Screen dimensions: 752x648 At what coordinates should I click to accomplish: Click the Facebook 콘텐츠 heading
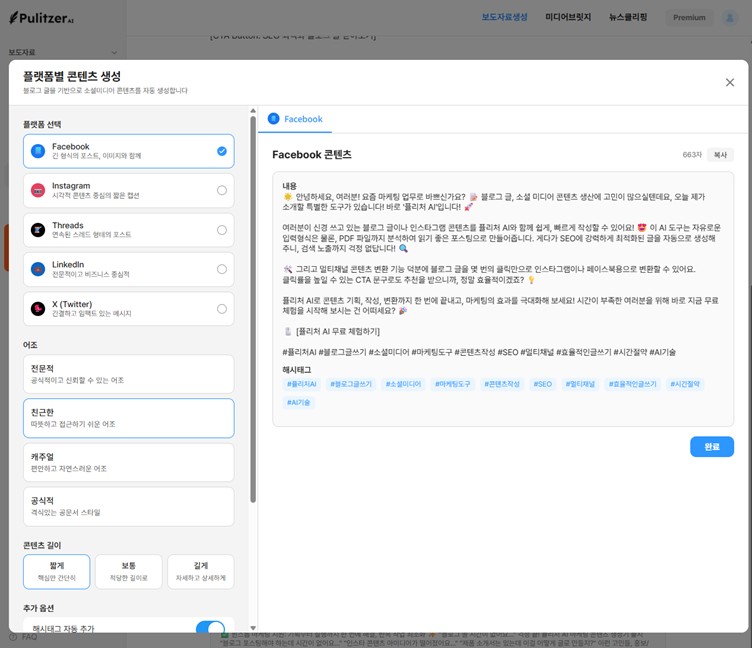tap(312, 154)
